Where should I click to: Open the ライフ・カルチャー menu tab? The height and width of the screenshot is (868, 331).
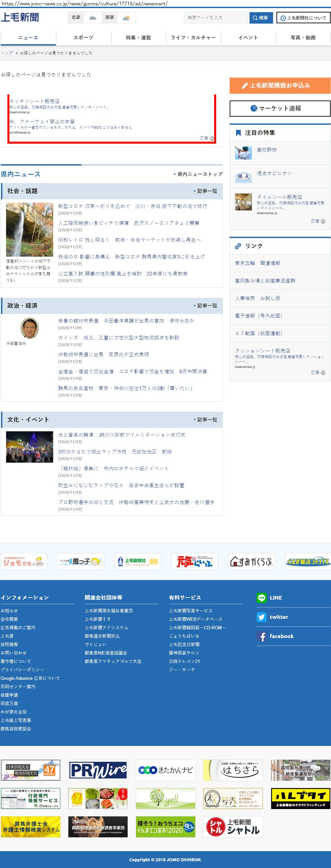pos(193,38)
